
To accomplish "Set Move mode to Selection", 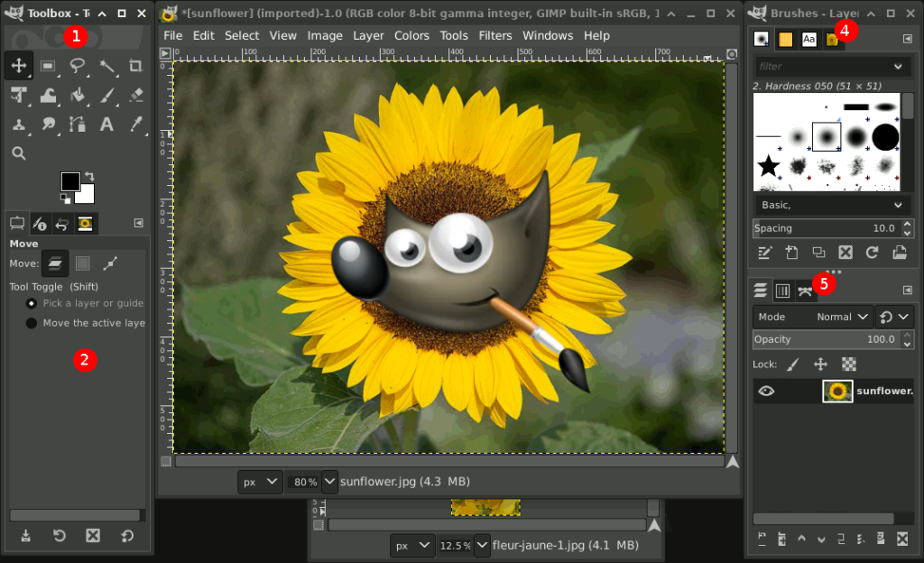I will pos(82,263).
